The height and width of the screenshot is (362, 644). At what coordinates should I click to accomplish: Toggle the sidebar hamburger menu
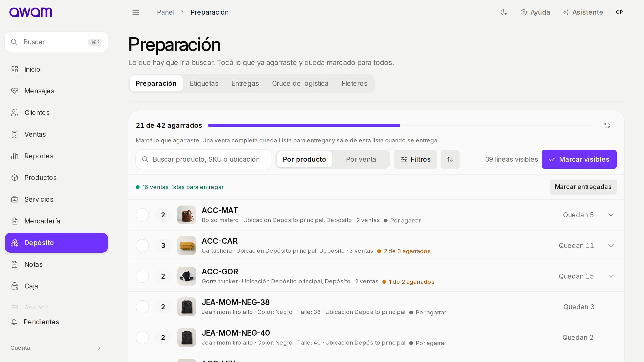136,12
